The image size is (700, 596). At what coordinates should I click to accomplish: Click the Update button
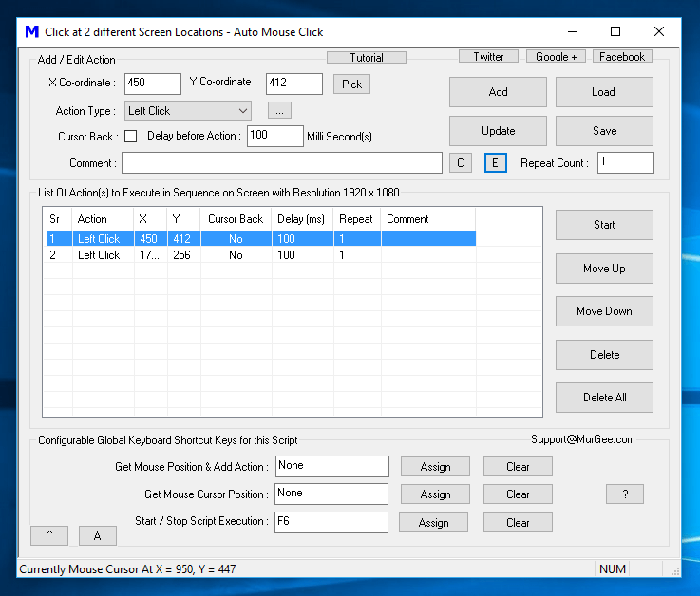[498, 131]
